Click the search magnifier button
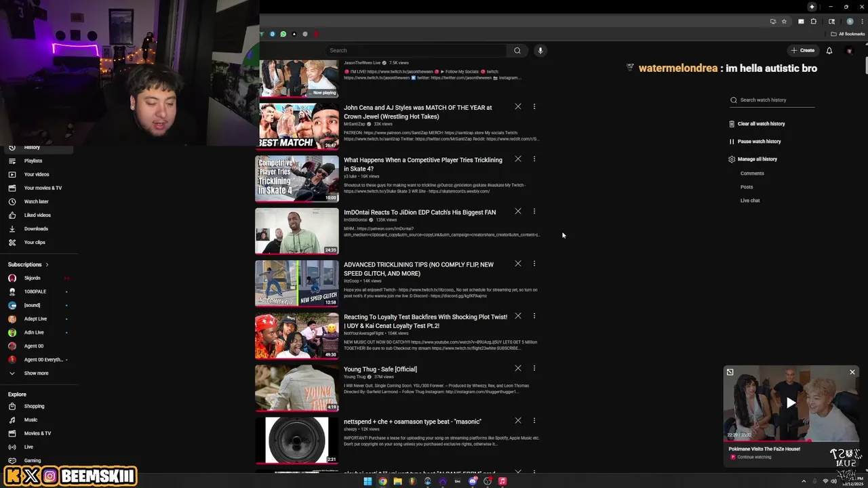Viewport: 868px width, 488px height. point(517,50)
